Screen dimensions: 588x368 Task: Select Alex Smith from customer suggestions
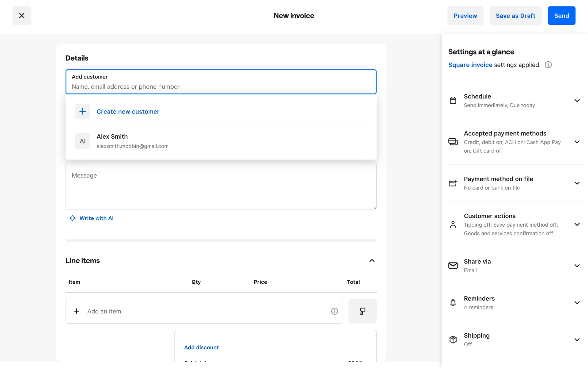tap(132, 141)
